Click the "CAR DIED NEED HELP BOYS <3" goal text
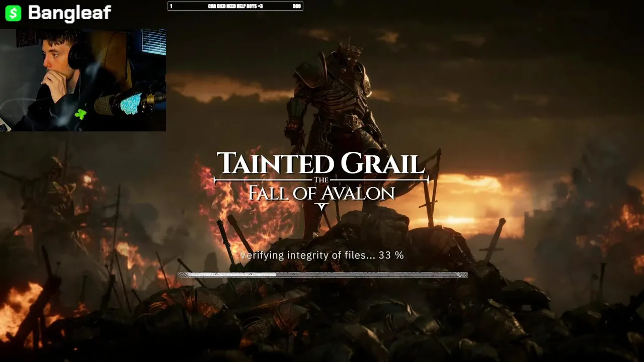Image resolution: width=644 pixels, height=362 pixels. click(235, 6)
